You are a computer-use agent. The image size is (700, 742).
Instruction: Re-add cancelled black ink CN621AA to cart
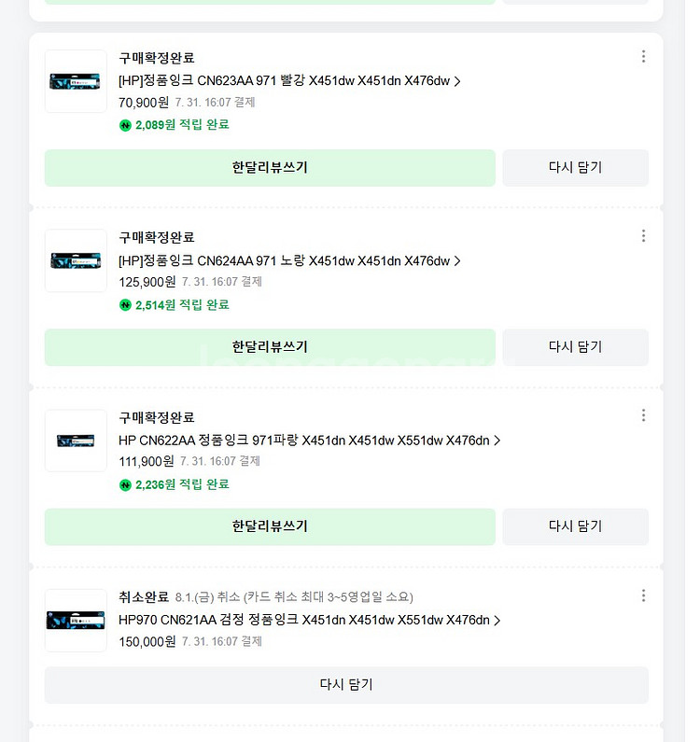(346, 685)
